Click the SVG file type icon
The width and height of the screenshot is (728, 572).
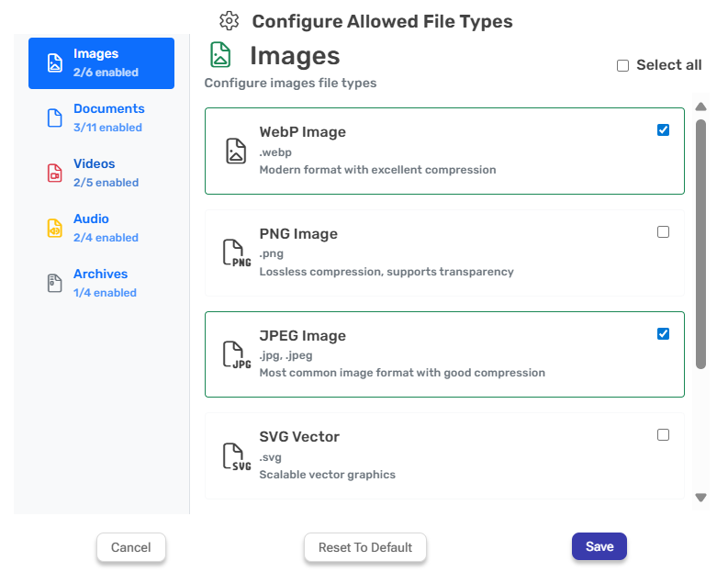coord(237,456)
